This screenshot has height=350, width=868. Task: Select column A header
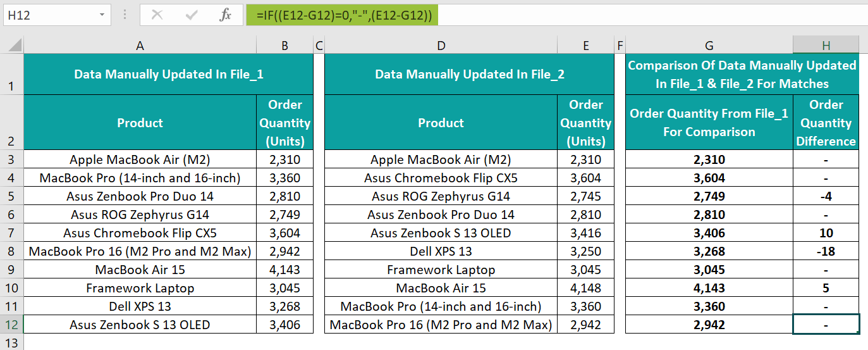click(140, 46)
